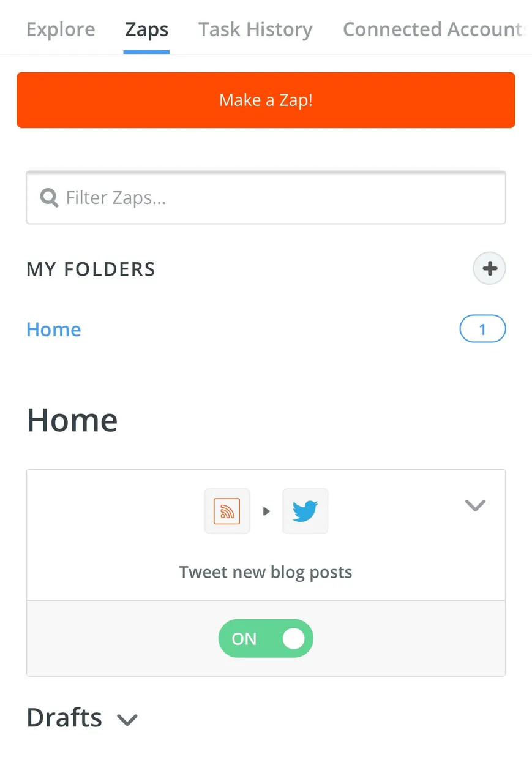The height and width of the screenshot is (784, 532).
Task: Click the Home folder count badge
Action: click(x=482, y=330)
